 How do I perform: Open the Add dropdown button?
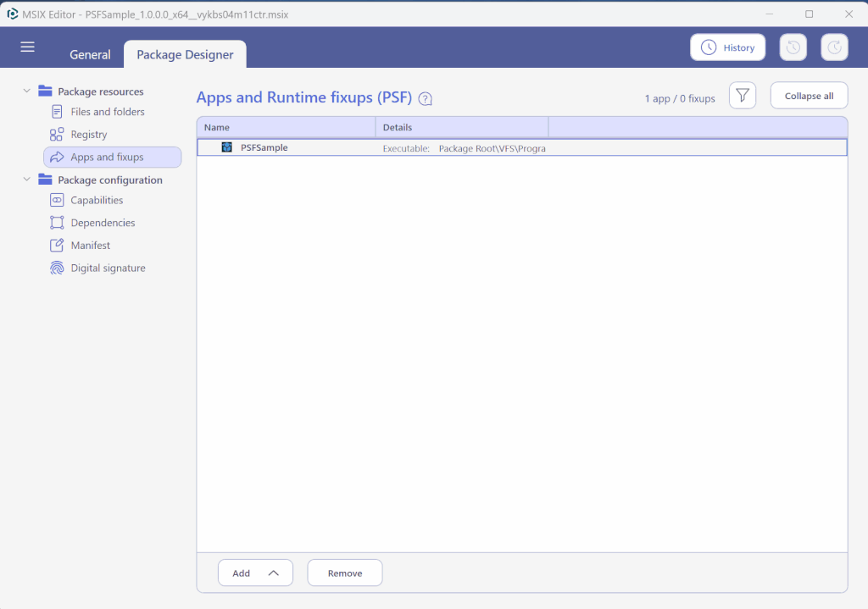255,573
